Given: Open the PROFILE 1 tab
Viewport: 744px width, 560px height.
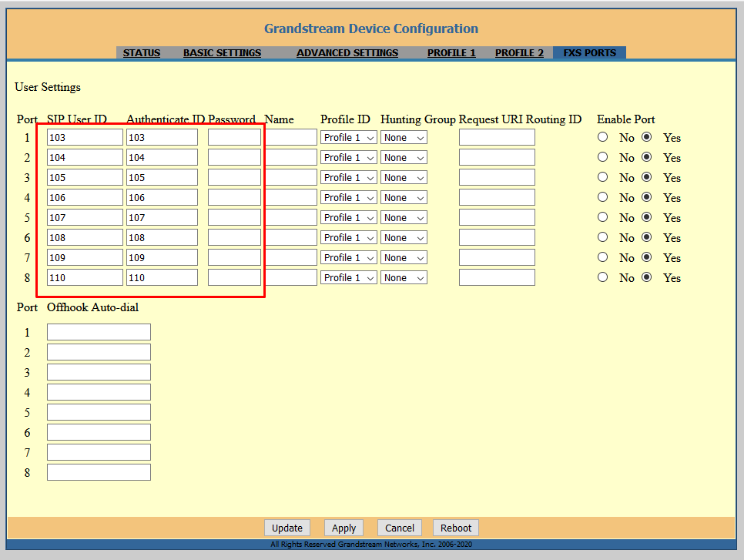Looking at the screenshot, I should (x=451, y=53).
